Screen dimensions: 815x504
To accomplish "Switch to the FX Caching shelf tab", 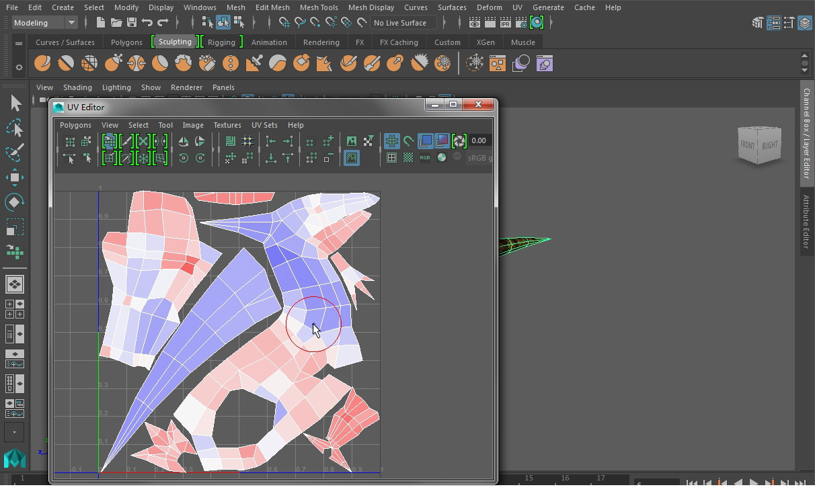I will tap(399, 42).
